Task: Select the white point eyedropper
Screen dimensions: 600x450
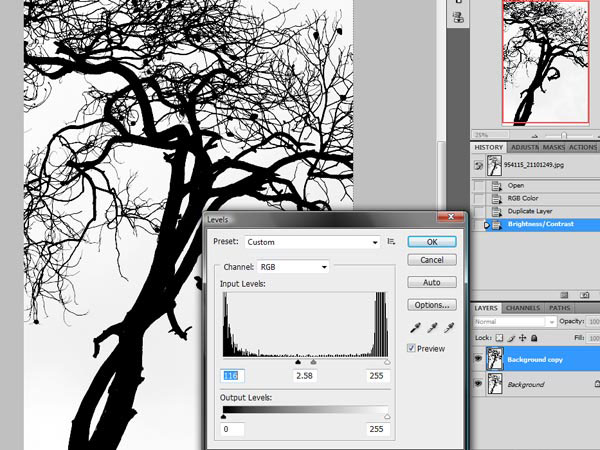Action: [x=449, y=328]
